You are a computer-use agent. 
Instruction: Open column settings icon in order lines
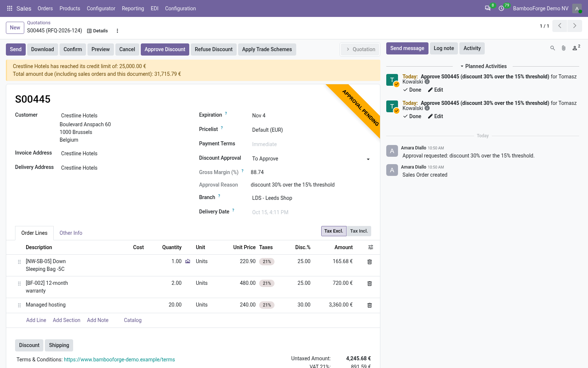tap(370, 247)
